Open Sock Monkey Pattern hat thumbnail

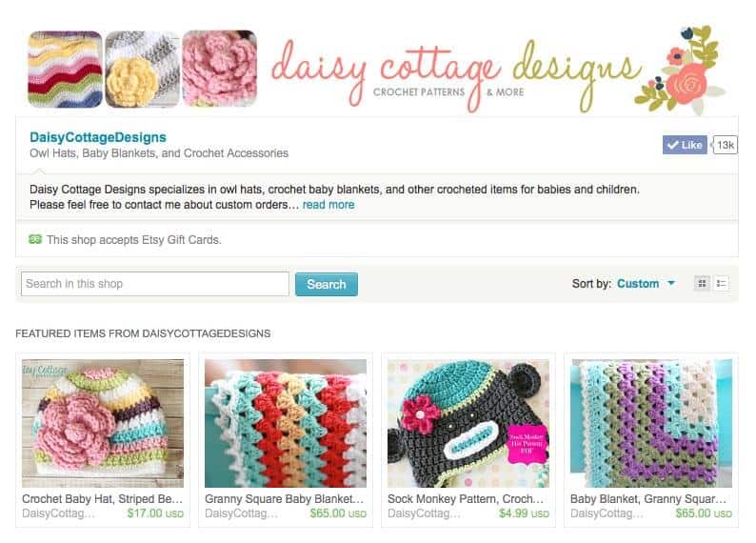(468, 423)
